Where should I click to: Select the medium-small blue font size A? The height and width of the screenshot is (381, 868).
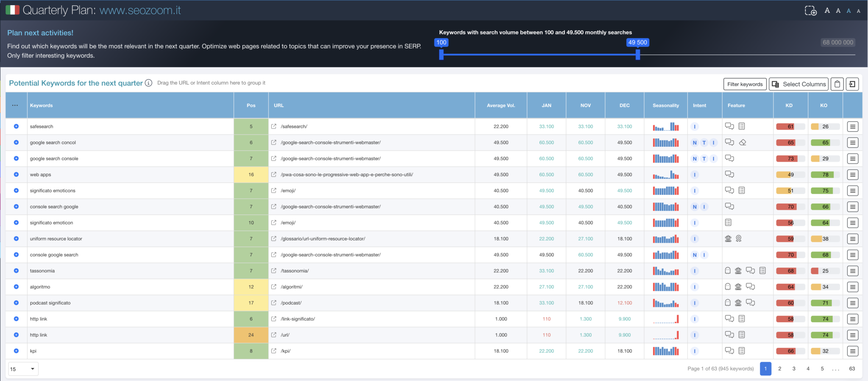point(849,11)
